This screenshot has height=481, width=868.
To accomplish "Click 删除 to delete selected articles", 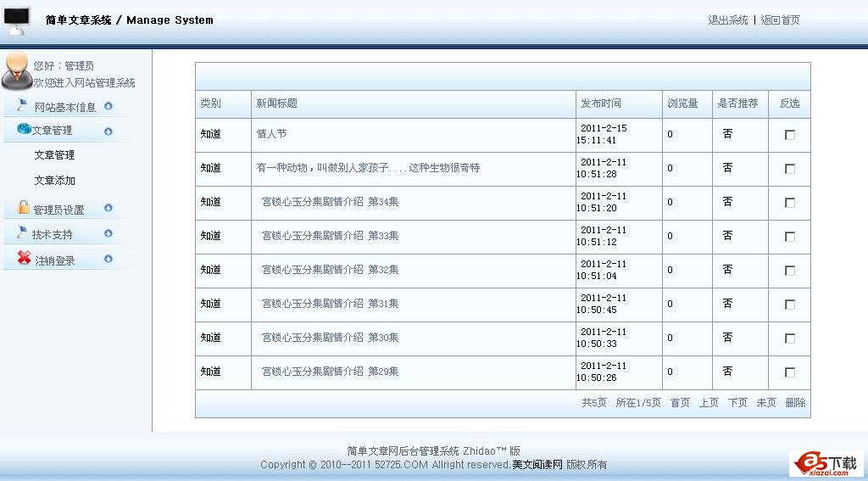I will point(795,403).
